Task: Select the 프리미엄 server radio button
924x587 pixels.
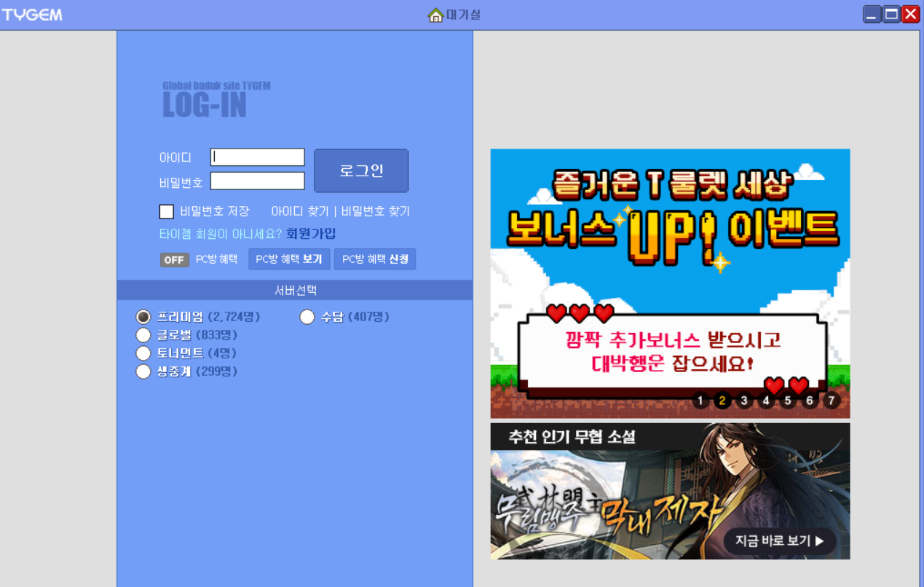Action: click(x=143, y=317)
